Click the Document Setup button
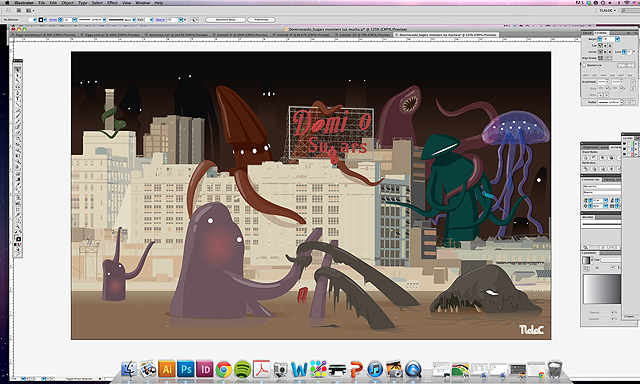Image resolution: width=640 pixels, height=384 pixels. click(225, 20)
